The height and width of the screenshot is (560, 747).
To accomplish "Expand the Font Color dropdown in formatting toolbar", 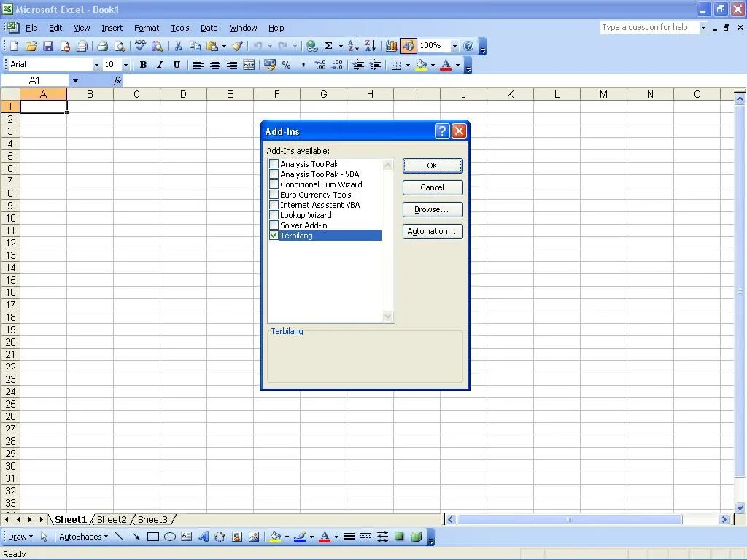I will [458, 65].
